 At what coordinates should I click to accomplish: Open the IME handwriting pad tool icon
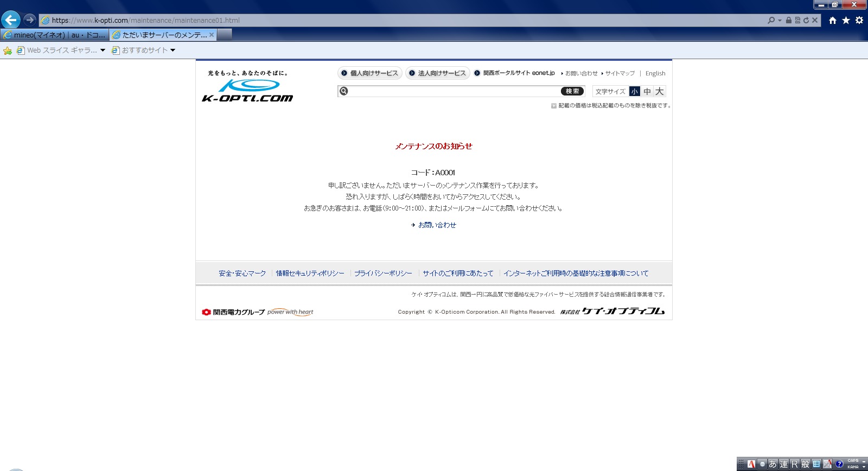coord(827,464)
